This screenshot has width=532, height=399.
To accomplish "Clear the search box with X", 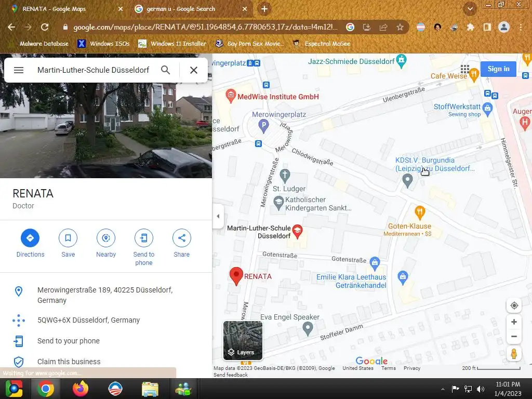I will (x=194, y=70).
